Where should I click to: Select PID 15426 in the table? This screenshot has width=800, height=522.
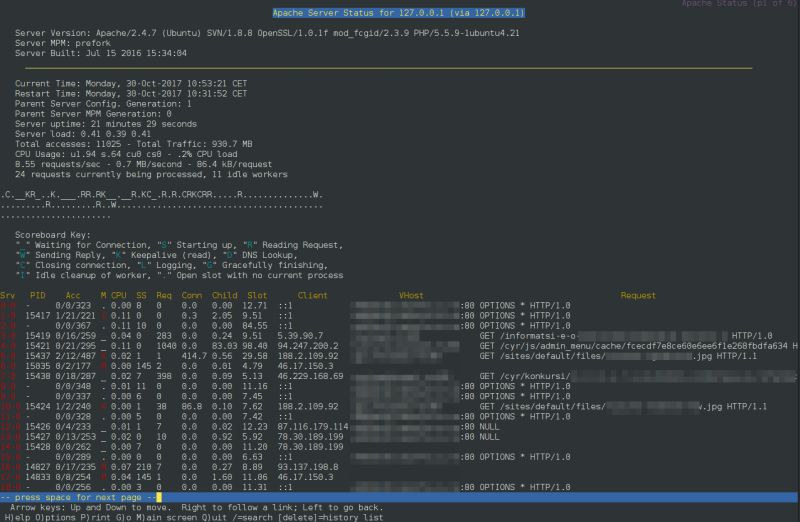38,427
